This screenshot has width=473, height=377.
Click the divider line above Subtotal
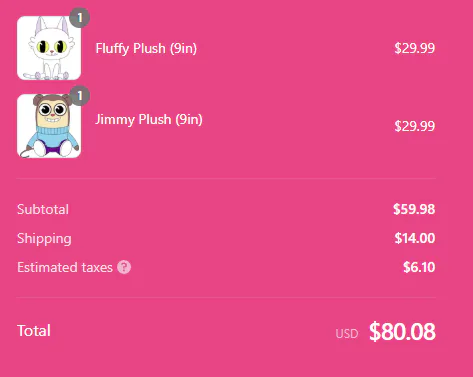pyautogui.click(x=226, y=178)
